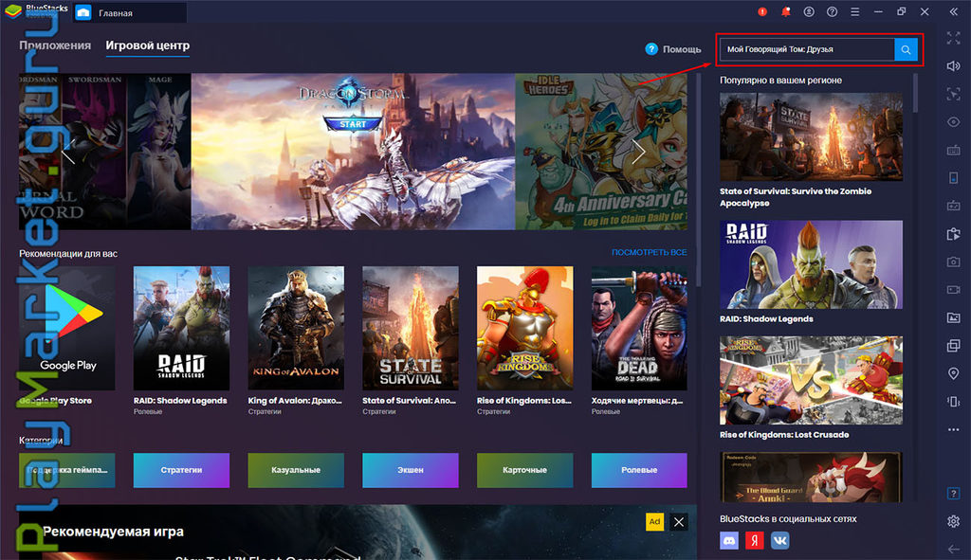This screenshot has height=560, width=971.
Task: Open the three dots more options in sidebar
Action: (x=954, y=429)
